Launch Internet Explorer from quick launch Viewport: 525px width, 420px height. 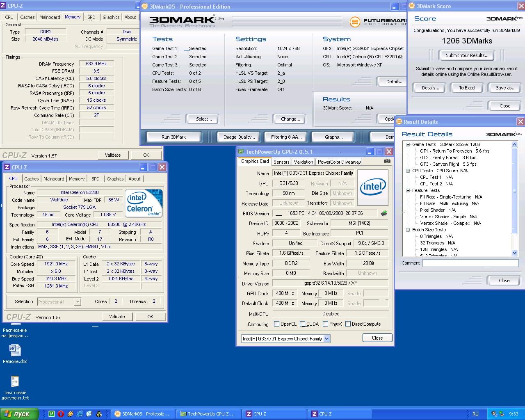click(x=80, y=414)
